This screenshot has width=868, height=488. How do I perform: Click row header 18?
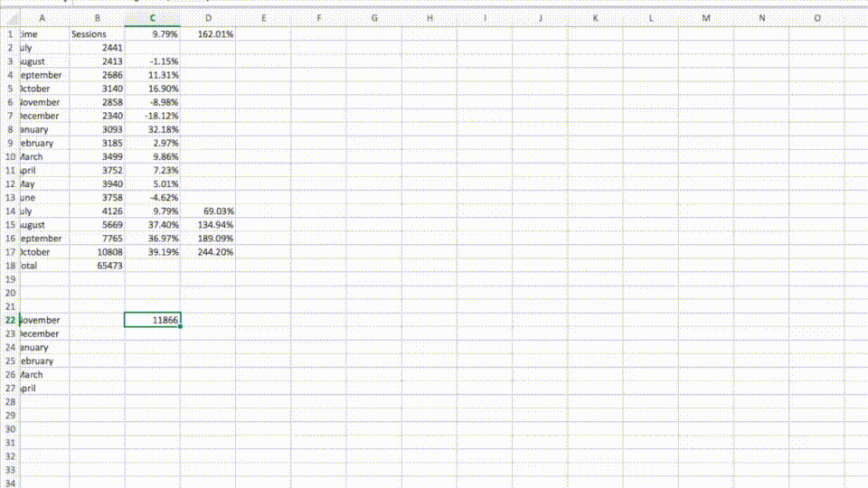(9, 266)
